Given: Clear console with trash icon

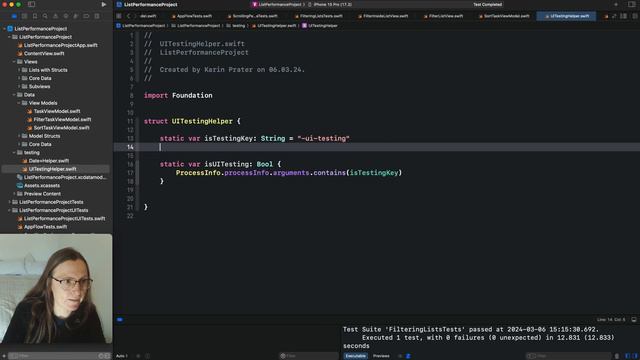Looking at the screenshot, I should (x=617, y=356).
